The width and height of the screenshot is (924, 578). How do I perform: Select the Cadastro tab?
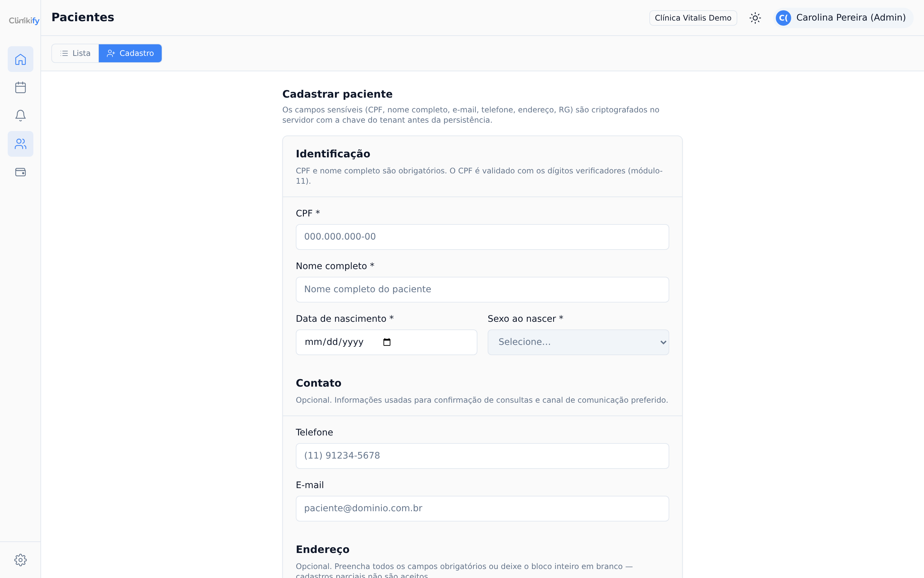pyautogui.click(x=130, y=53)
